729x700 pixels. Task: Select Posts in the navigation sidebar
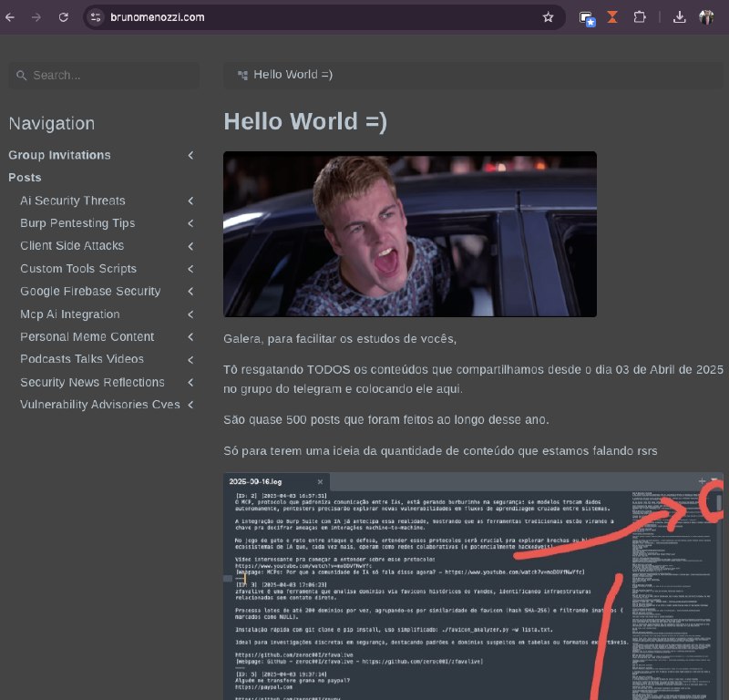(25, 178)
